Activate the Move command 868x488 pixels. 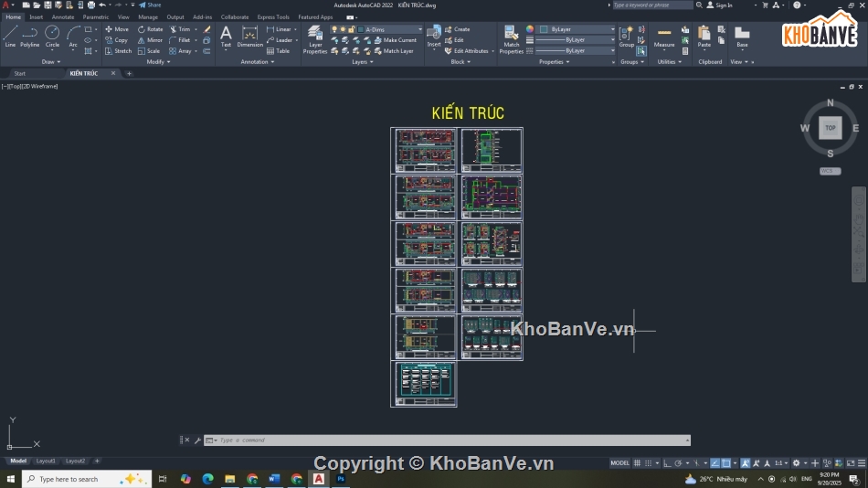point(117,29)
